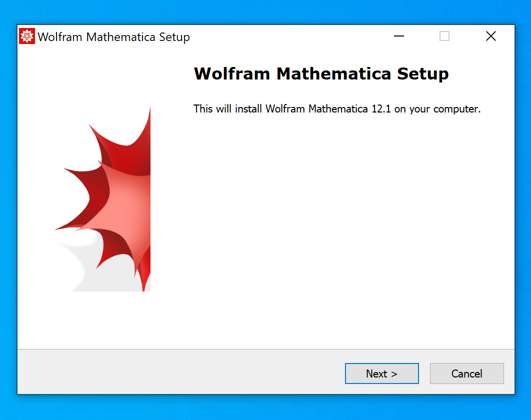Viewport: 531px width, 420px height.
Task: Click the blank white area below the description
Action: (x=330, y=225)
